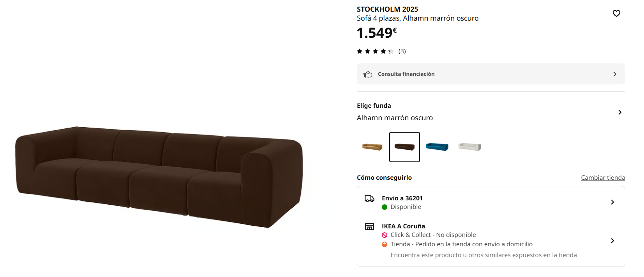Expand the IKEA A Coruña store details chevron
644x277 pixels.
click(x=612, y=241)
